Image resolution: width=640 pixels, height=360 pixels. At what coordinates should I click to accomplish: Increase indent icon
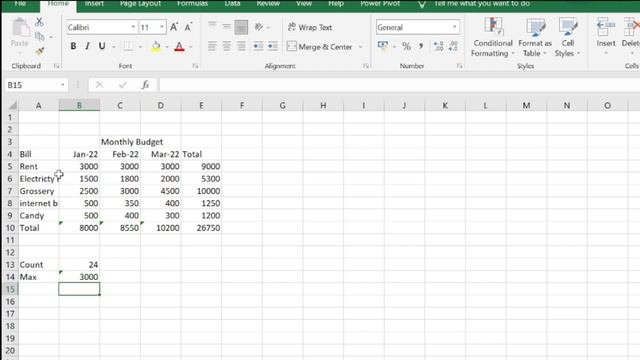(x=273, y=46)
